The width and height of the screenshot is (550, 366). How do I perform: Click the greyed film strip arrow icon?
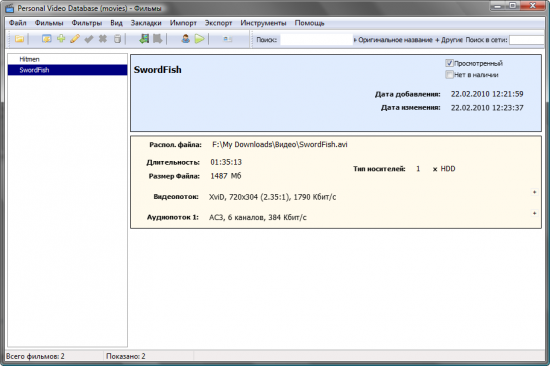pos(157,39)
